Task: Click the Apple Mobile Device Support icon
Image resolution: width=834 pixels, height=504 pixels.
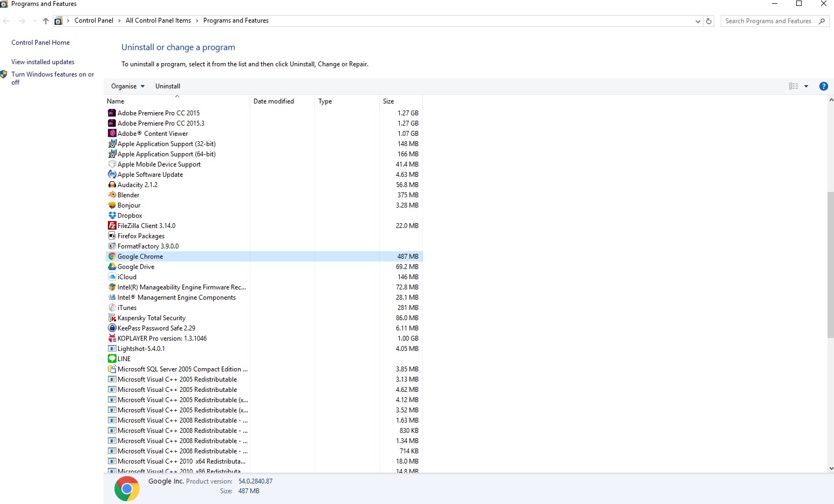Action: (x=112, y=164)
